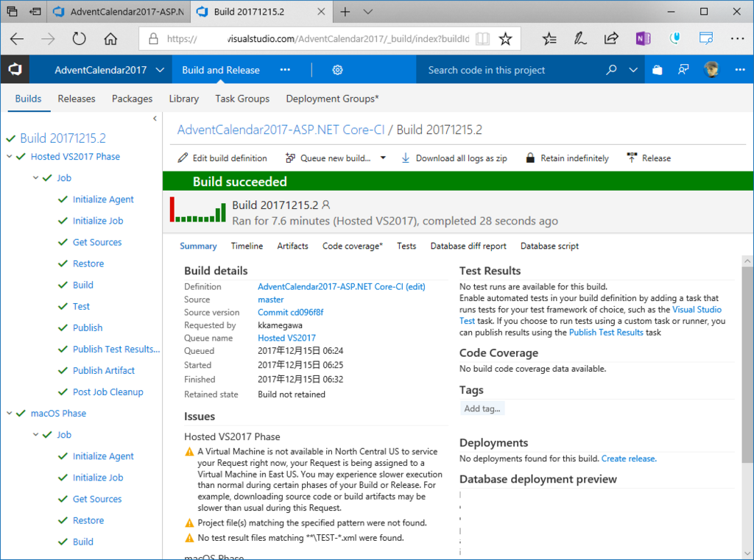The width and height of the screenshot is (754, 560).
Task: Open the Favorites hub icon
Action: 549,38
